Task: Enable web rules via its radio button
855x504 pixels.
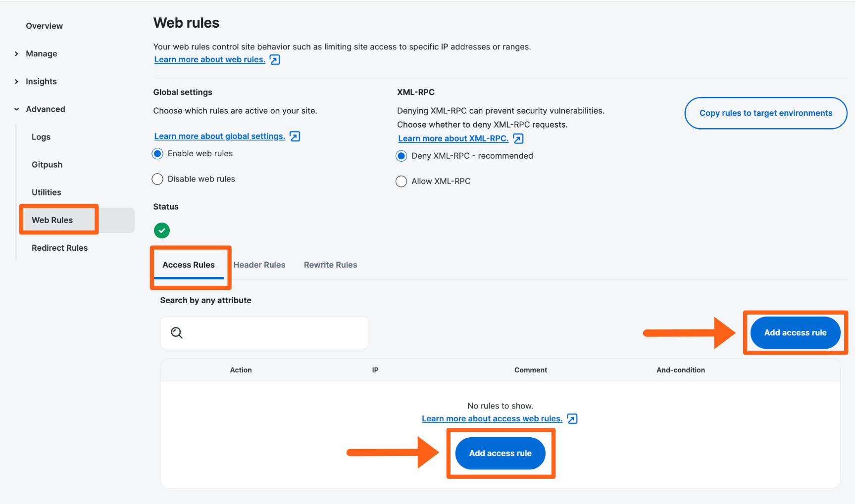Action: (x=157, y=153)
